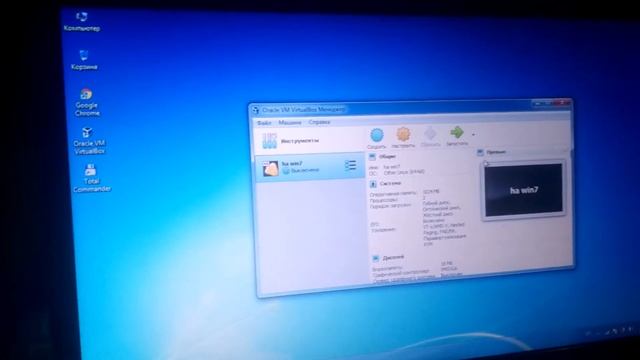Click the VirtualBox title bar icon
Viewport: 640px width, 360px height.
(256, 110)
